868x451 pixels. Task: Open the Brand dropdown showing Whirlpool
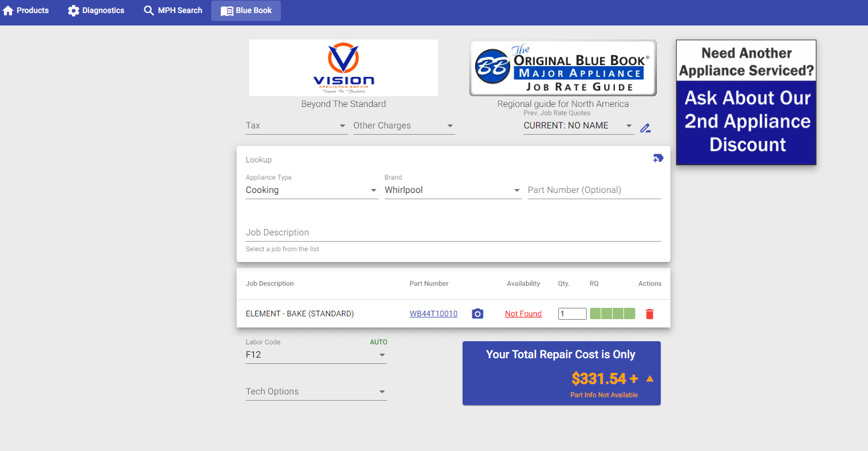(x=453, y=190)
